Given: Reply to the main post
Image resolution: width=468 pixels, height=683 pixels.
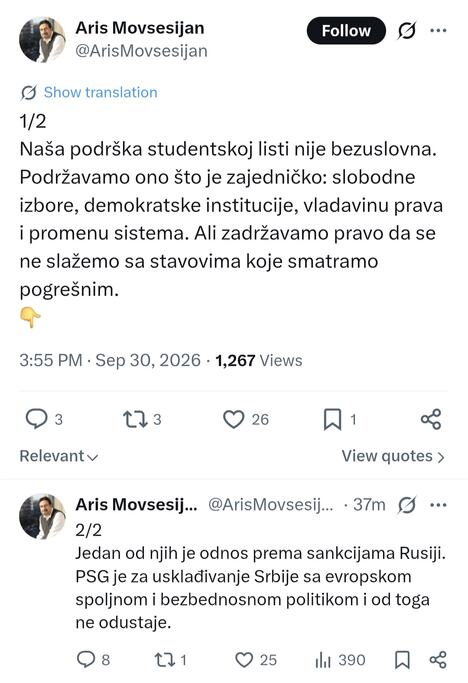Looking at the screenshot, I should 44,419.
